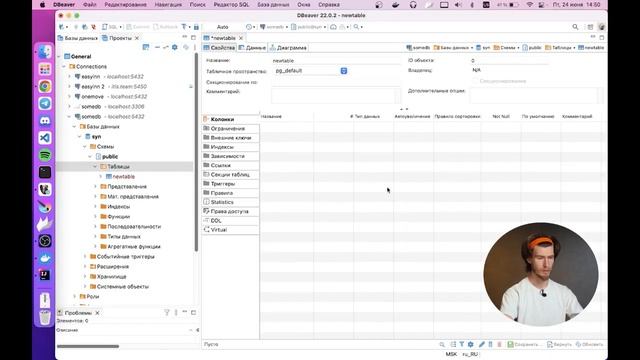Click the search magnifier at toolbar far right
This screenshot has height=360, width=640.
[575, 27]
